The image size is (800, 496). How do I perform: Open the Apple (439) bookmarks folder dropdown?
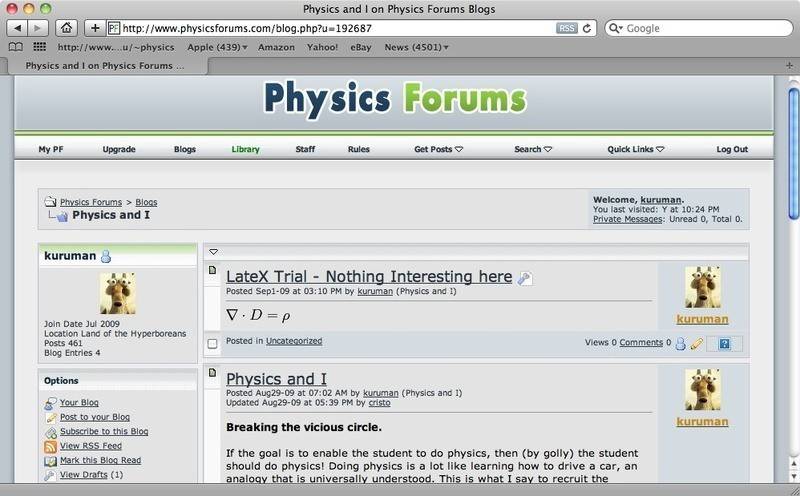(217, 47)
